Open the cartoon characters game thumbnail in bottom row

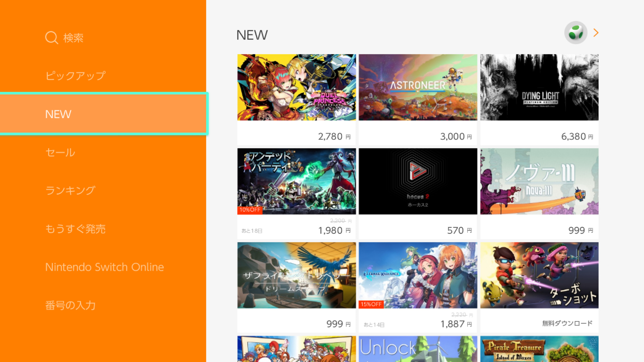tap(297, 349)
